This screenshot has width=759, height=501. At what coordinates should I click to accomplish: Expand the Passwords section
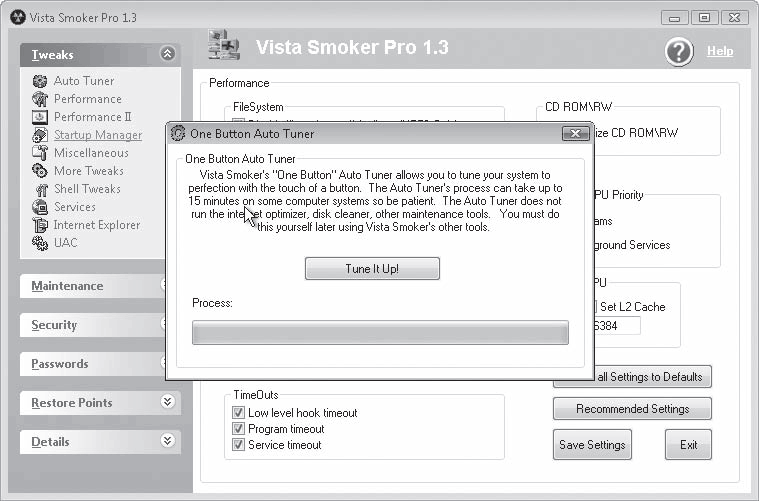(92, 364)
